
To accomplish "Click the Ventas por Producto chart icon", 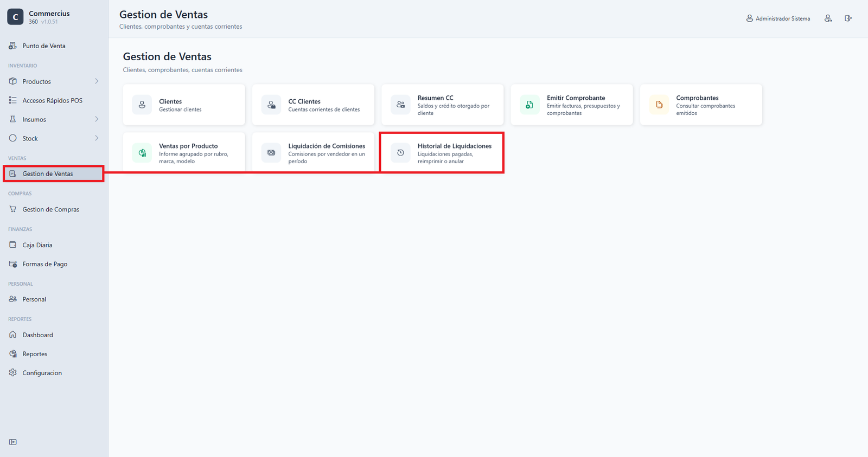I will click(142, 153).
